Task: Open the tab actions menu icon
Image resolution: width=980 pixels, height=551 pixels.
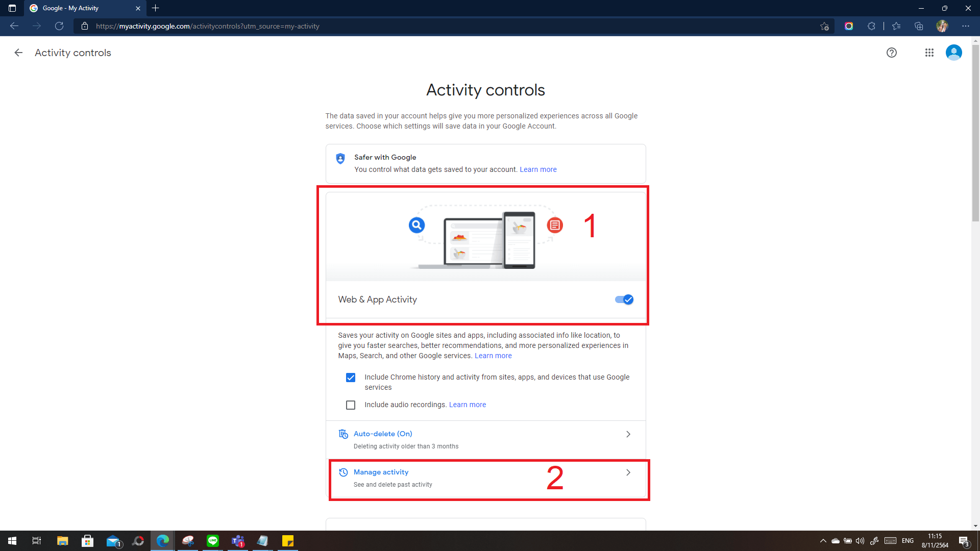Action: tap(12, 8)
